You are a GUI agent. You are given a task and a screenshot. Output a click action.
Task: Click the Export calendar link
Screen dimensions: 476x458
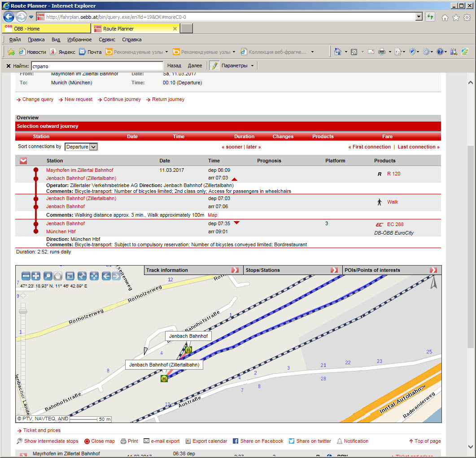coord(210,441)
